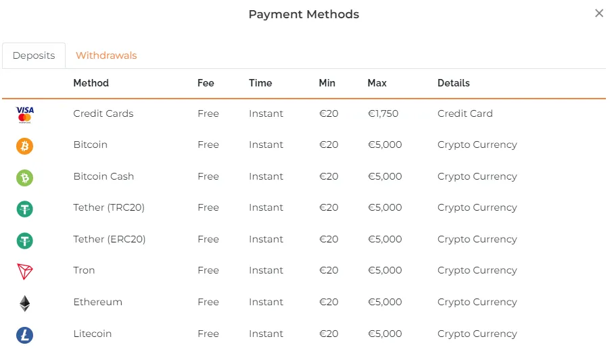Click the Max column header
612x364 pixels.
(377, 83)
